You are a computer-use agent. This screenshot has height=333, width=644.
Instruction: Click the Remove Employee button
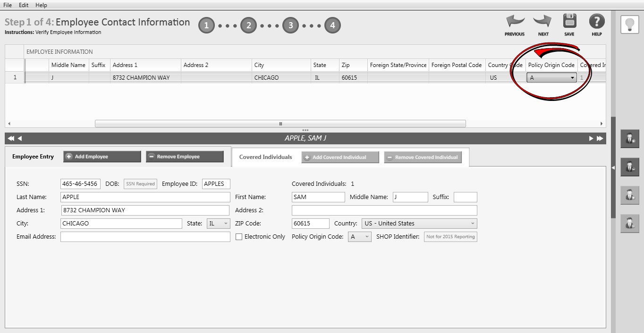[185, 157]
